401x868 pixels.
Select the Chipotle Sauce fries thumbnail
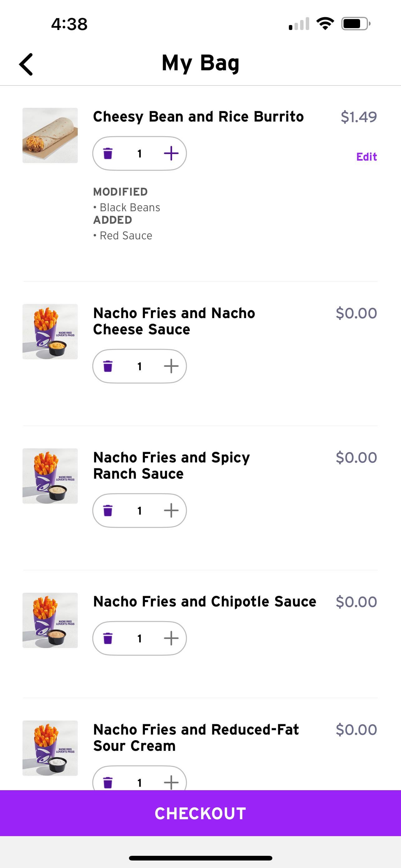pos(50,620)
